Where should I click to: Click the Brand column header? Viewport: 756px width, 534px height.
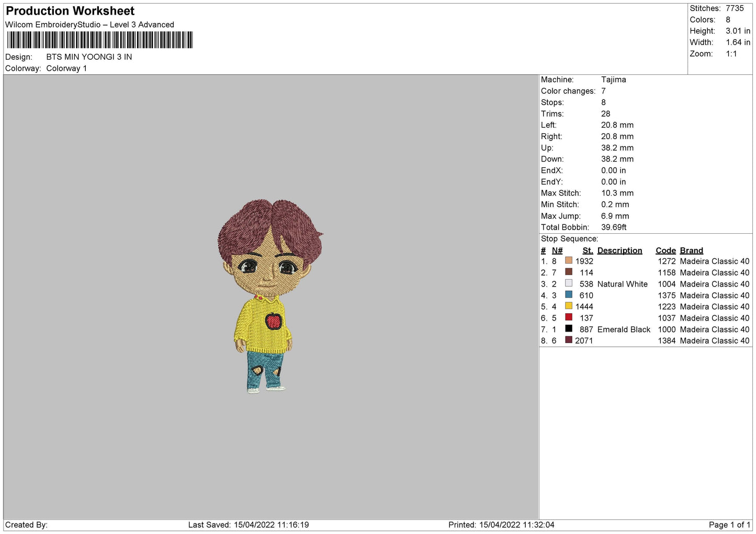[691, 251]
